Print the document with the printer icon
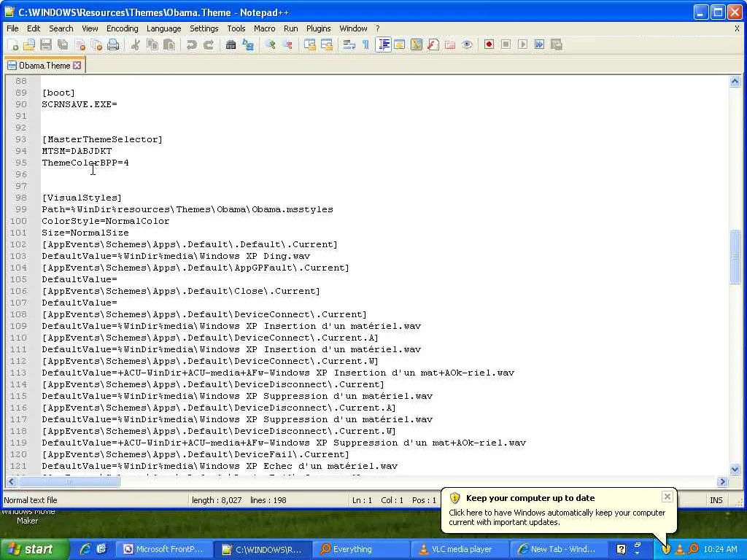Screen dimensions: 747x560 pyautogui.click(x=113, y=44)
